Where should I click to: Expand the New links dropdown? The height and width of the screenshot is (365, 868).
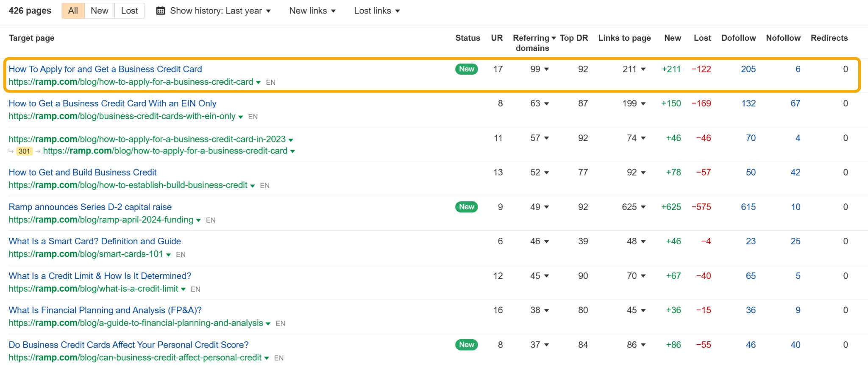point(312,11)
